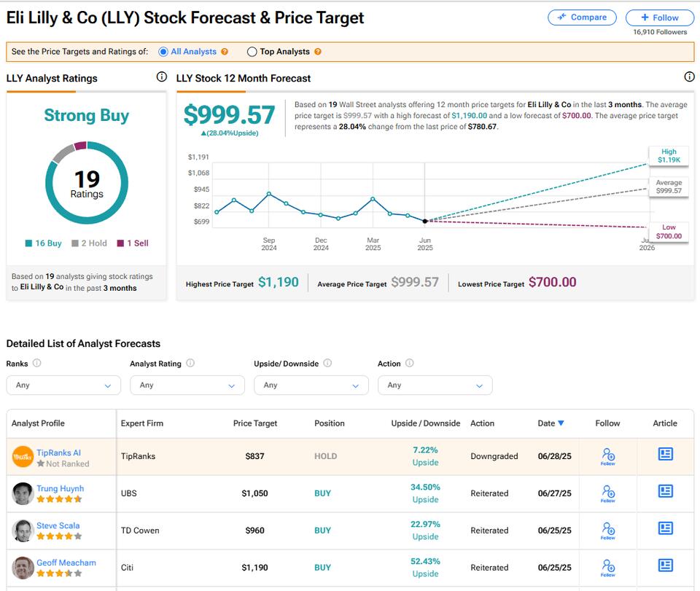Click the Downgraded action for TipRanks

tap(494, 456)
